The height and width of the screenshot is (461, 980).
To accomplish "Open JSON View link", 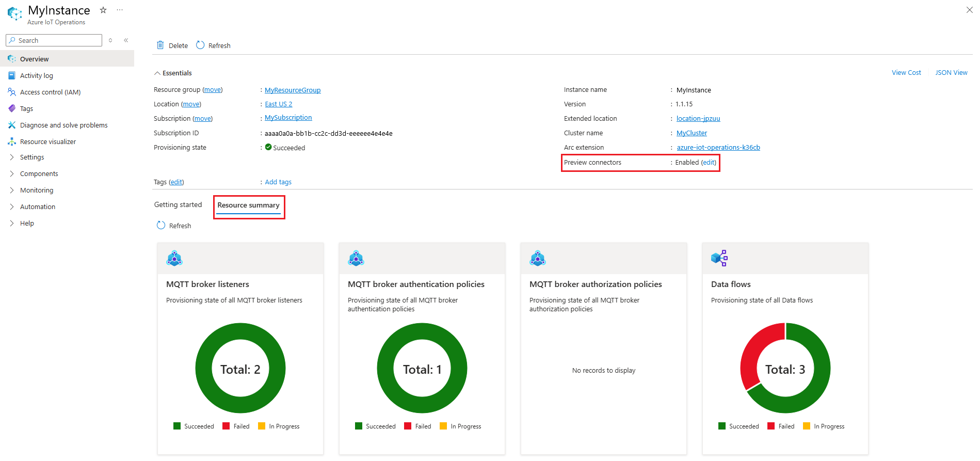I will pos(951,72).
